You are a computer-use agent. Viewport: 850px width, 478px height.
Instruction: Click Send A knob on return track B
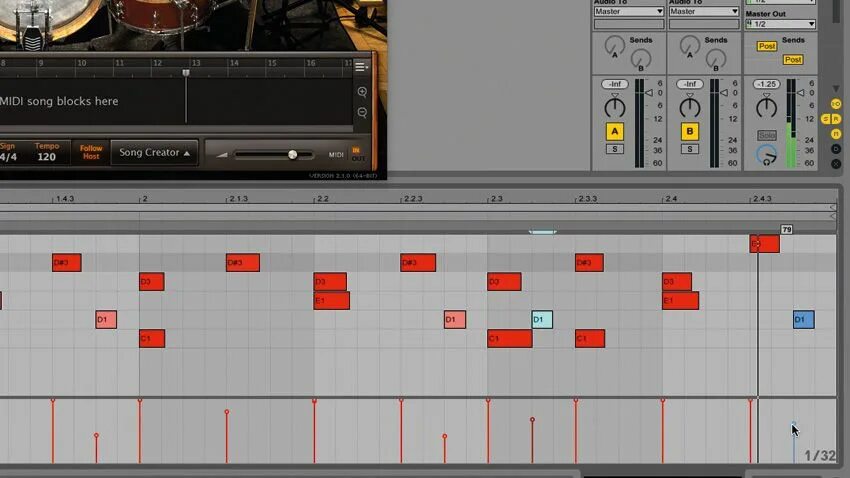click(x=690, y=46)
